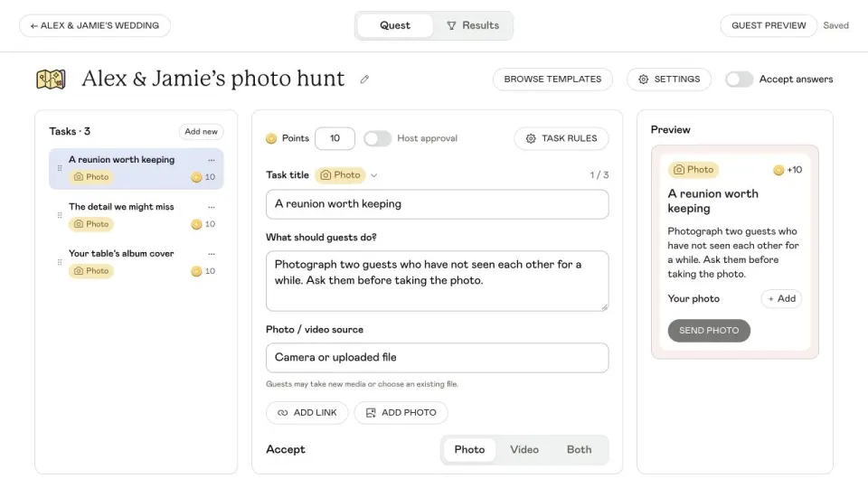Click drag handle of 'The detail we might miss'

60,215
